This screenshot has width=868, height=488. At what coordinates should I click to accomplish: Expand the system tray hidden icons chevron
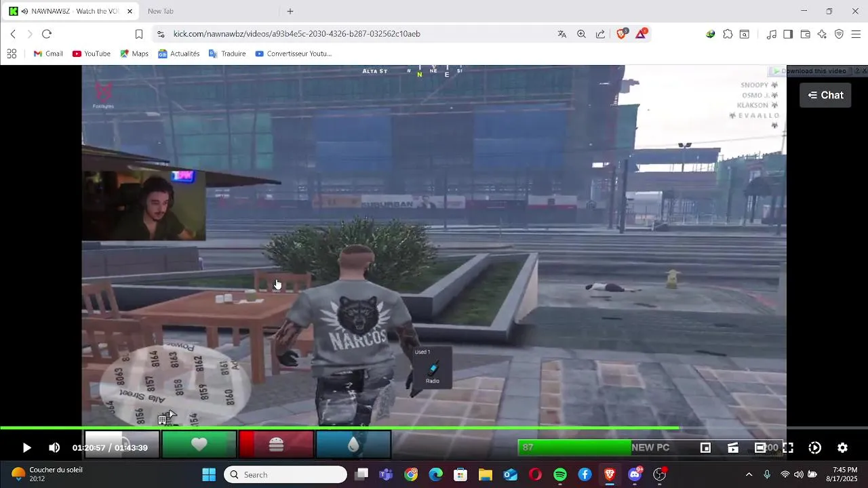point(749,474)
